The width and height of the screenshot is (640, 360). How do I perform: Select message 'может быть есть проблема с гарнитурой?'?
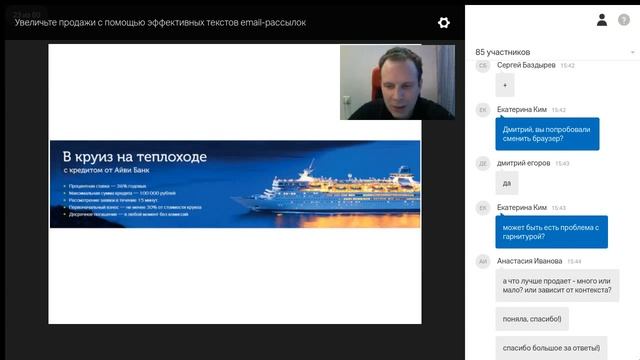551,232
